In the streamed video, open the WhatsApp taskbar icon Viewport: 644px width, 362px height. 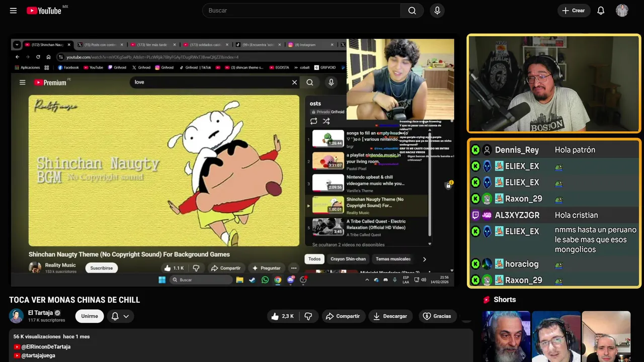point(265,280)
